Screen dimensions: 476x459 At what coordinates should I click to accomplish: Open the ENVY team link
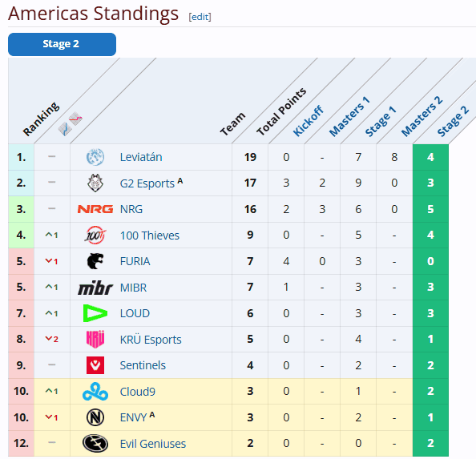[134, 417]
